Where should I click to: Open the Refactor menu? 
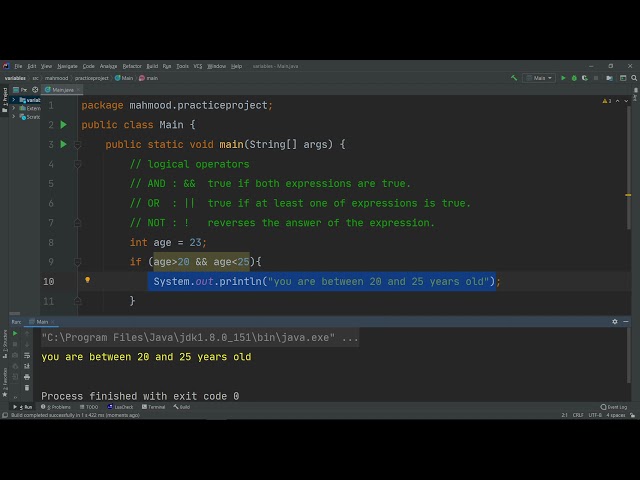(132, 66)
